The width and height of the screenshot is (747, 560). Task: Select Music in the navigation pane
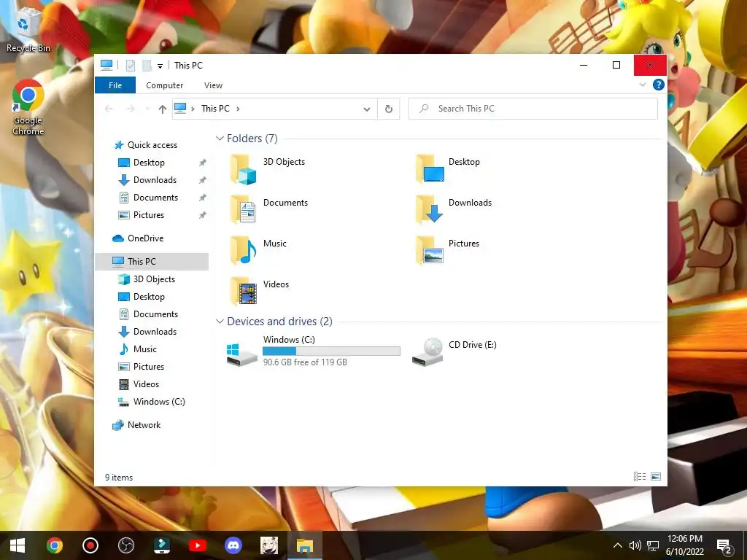pos(138,349)
